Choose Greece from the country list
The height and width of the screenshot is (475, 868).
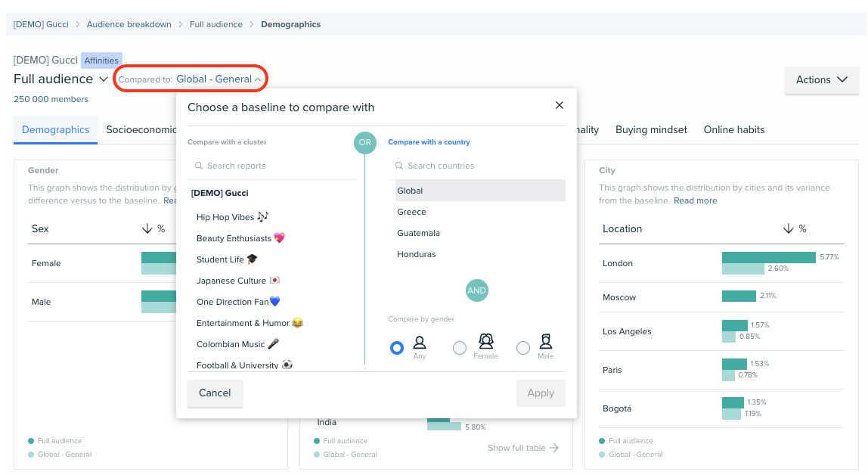[412, 212]
